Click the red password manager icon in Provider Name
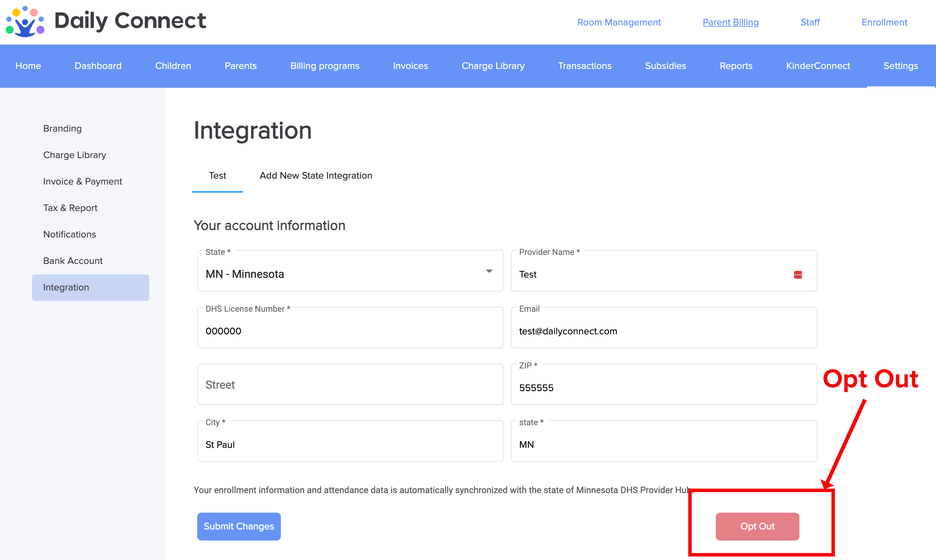Image resolution: width=936 pixels, height=560 pixels. [797, 275]
